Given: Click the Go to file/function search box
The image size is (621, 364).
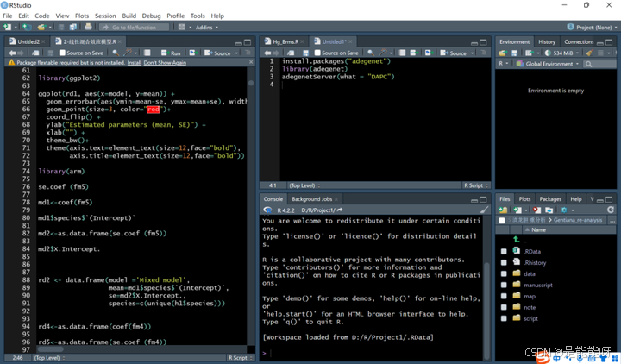Looking at the screenshot, I should [132, 28].
